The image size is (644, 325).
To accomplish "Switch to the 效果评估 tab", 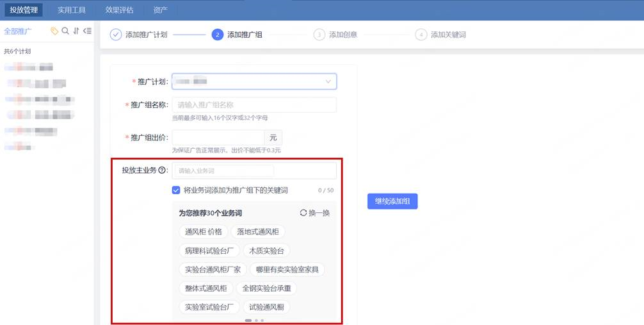I will [x=119, y=10].
